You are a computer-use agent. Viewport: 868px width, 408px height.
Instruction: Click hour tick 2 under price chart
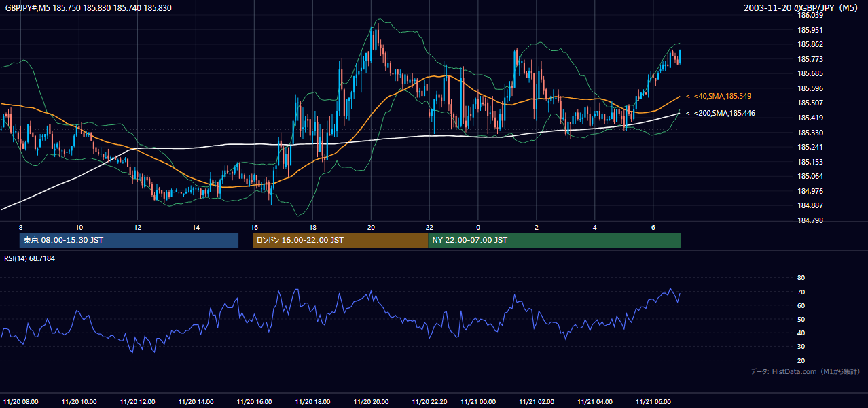tap(537, 228)
